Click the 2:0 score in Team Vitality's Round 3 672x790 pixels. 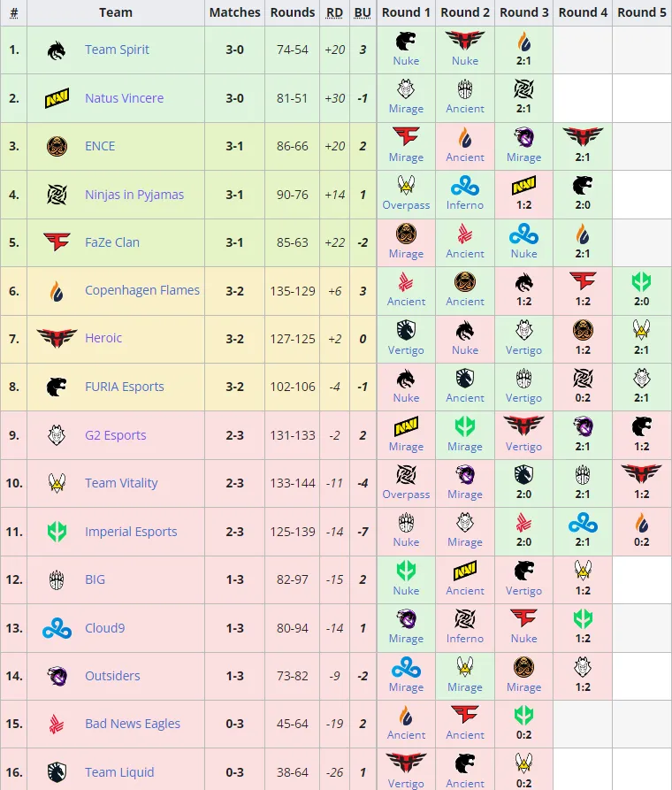(524, 495)
